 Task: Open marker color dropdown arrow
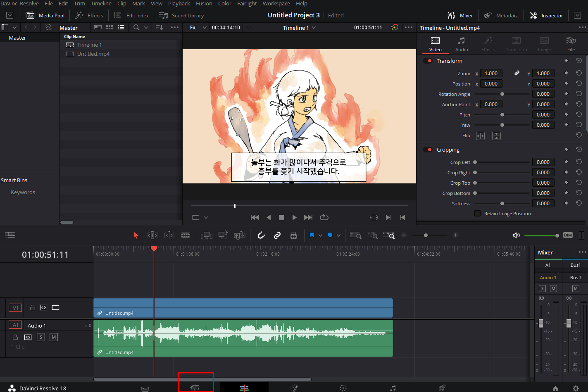339,235
